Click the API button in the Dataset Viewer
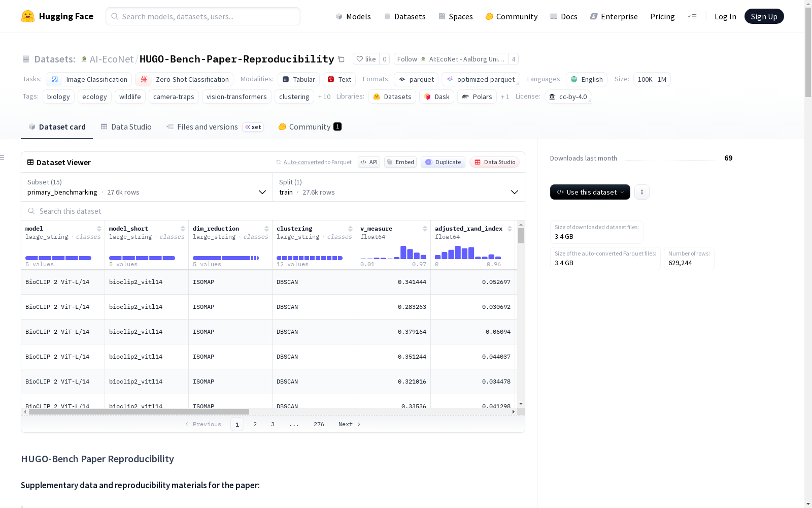Screen dimensions: 812x508 click(369, 162)
